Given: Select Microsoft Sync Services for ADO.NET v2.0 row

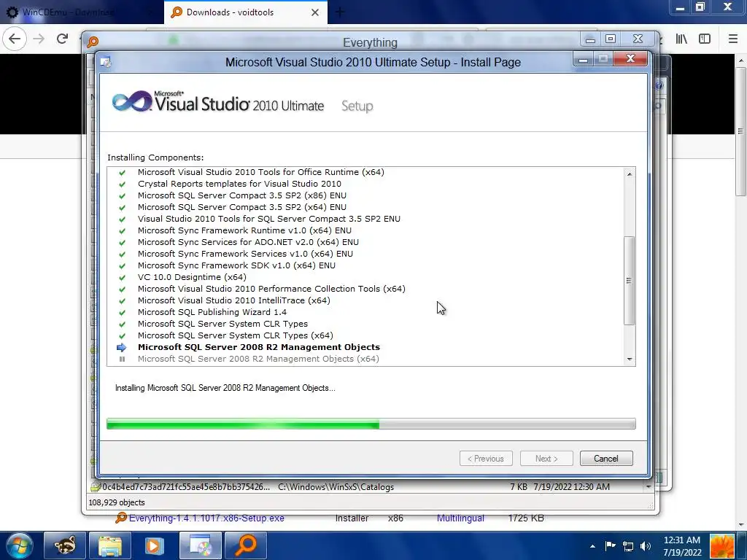Looking at the screenshot, I should click(248, 242).
